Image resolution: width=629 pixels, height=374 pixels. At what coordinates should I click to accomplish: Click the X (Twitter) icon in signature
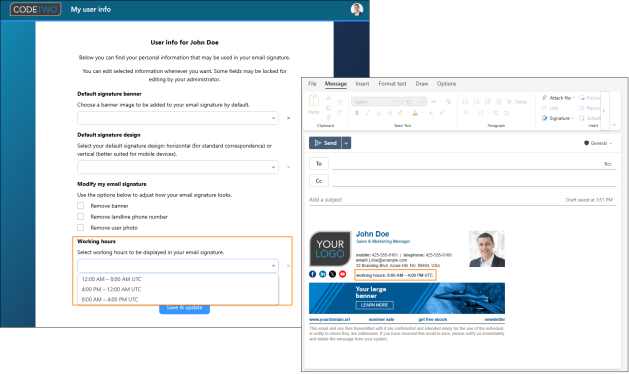(333, 274)
